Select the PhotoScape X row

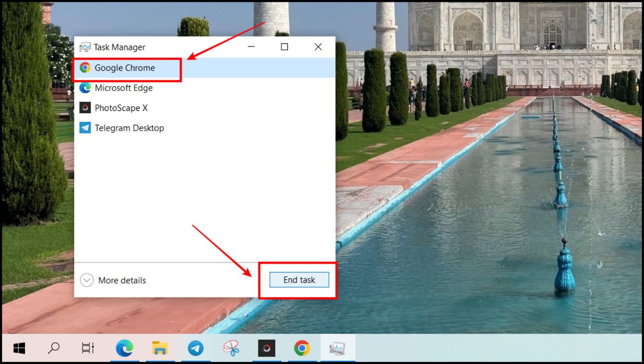tap(205, 108)
